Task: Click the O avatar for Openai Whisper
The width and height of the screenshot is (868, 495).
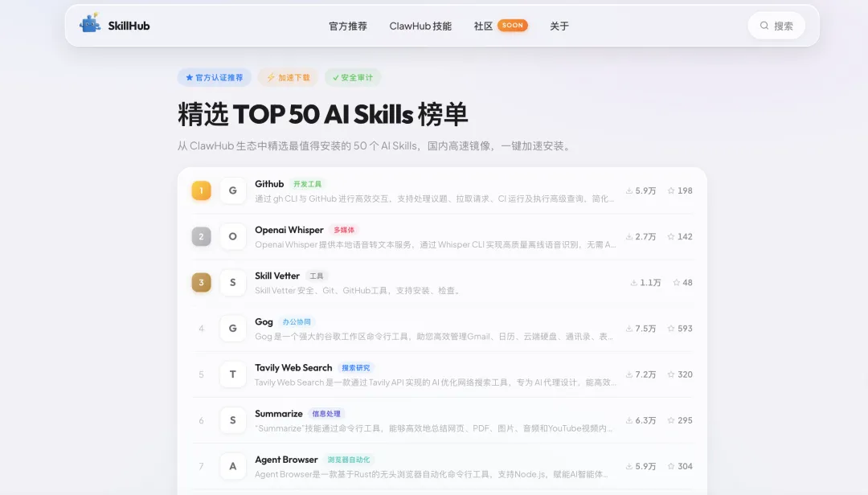Action: point(233,236)
